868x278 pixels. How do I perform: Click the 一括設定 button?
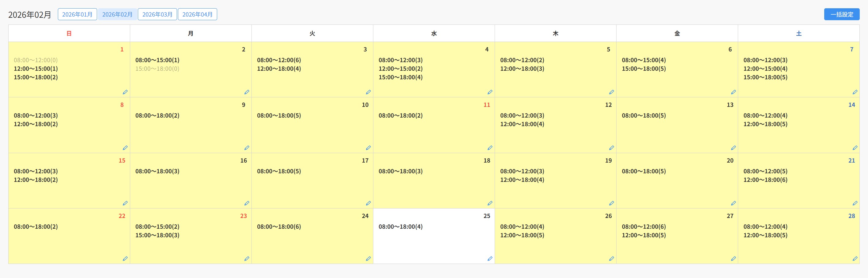[842, 14]
